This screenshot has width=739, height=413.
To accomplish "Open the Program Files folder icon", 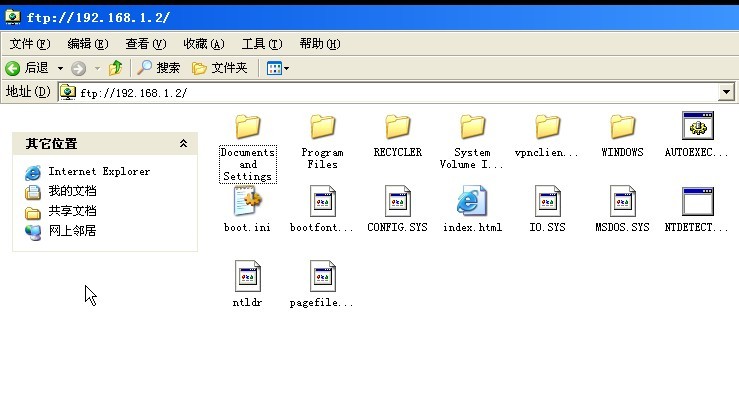I will pyautogui.click(x=323, y=126).
